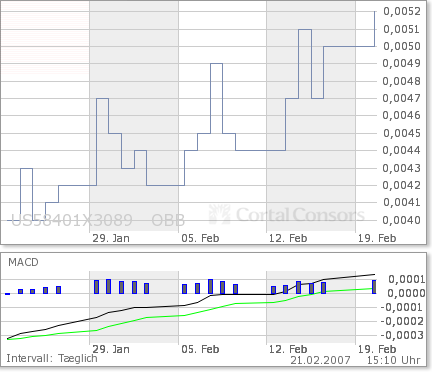Click 19. Feb under the MACD chart
The height and width of the screenshot is (372, 432).
click(377, 349)
